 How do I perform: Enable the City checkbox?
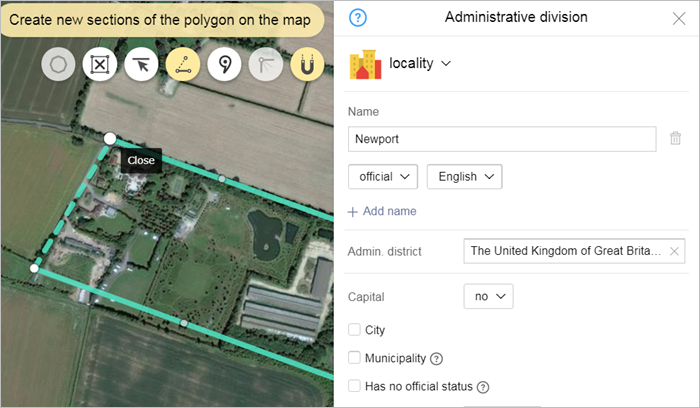(x=355, y=330)
